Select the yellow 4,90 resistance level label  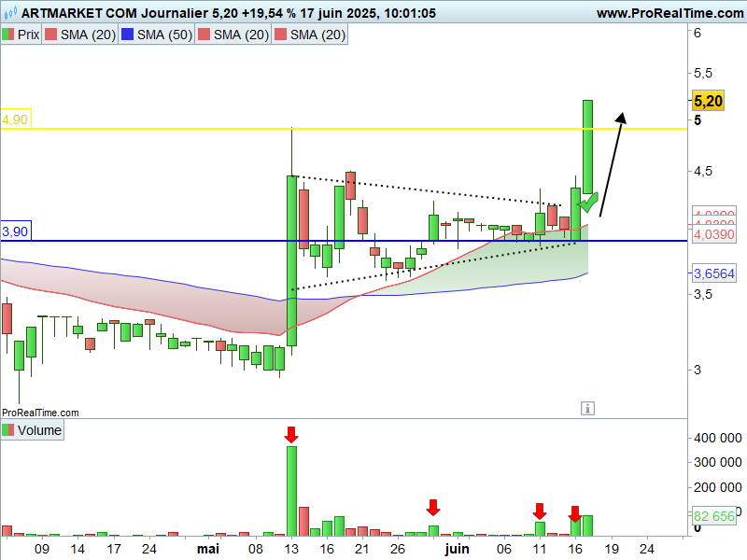(x=16, y=119)
